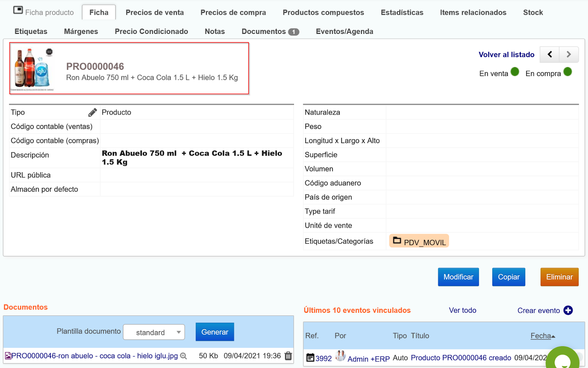Click the folder icon in PDV_MOVIL tag
Viewport: 588px width, 368px height.
point(397,240)
